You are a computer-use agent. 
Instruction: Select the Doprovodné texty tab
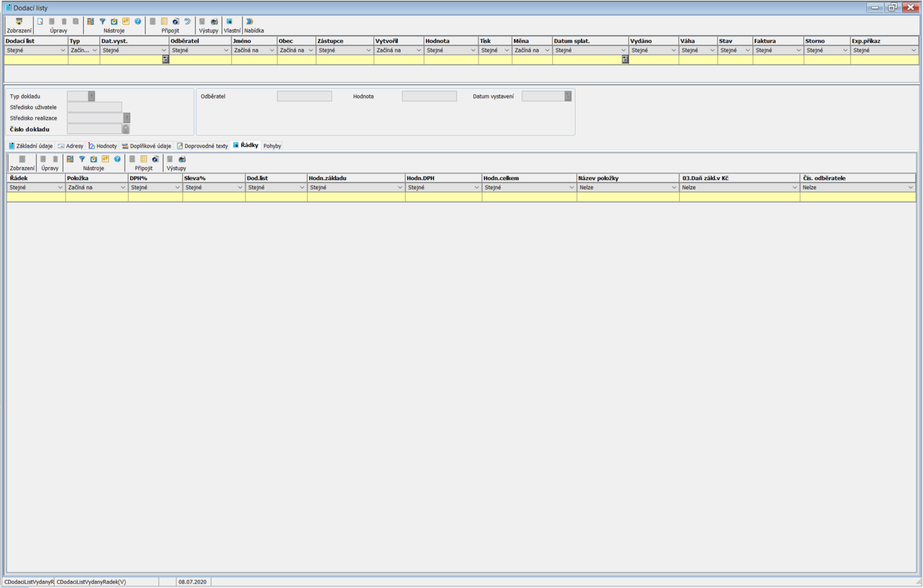click(203, 146)
